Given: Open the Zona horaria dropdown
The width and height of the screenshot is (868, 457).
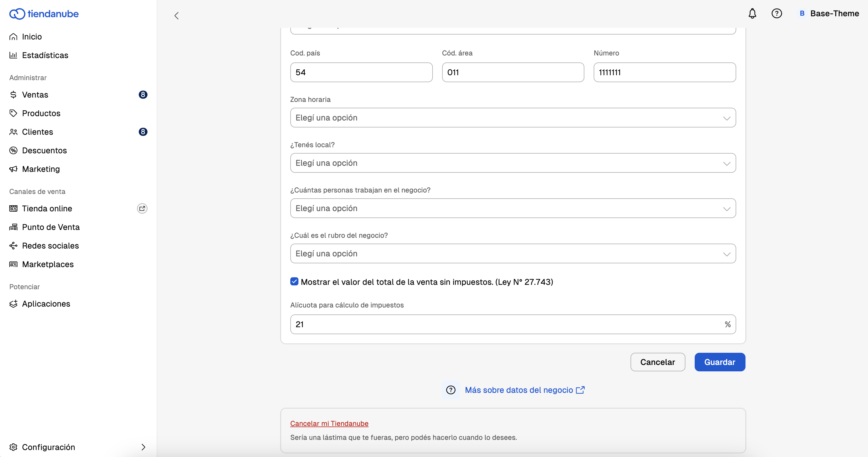Looking at the screenshot, I should click(512, 118).
